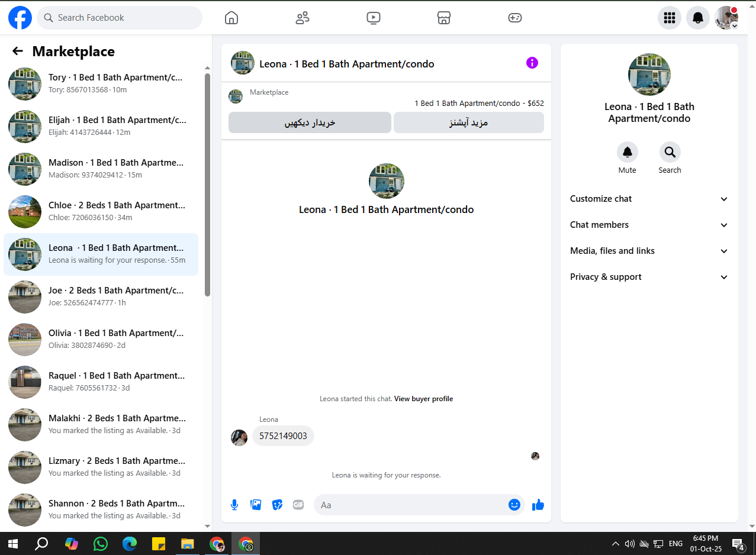The height and width of the screenshot is (555, 756).
Task: Open the Video (Watch) icon in top navigation
Action: [x=374, y=18]
